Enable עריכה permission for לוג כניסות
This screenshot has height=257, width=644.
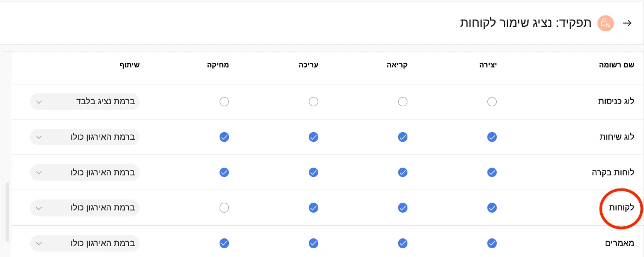[x=313, y=101]
